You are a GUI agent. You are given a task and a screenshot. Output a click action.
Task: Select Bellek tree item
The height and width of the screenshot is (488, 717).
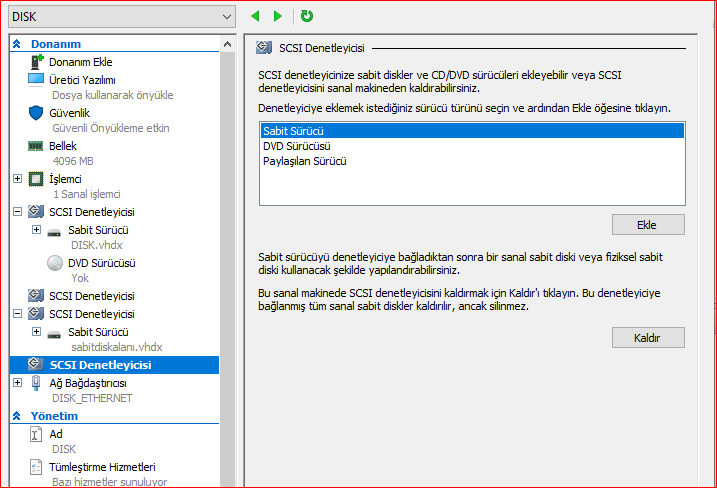point(63,146)
